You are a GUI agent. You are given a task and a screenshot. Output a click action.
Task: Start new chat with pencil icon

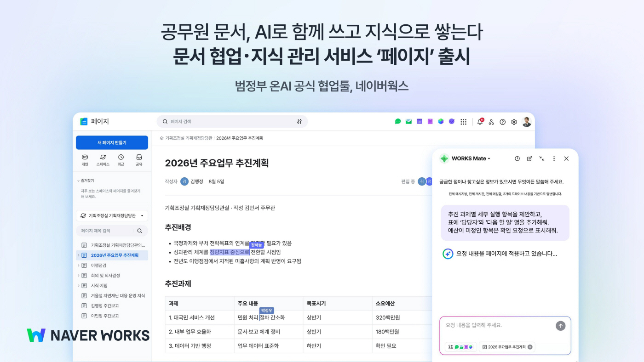[x=529, y=158]
